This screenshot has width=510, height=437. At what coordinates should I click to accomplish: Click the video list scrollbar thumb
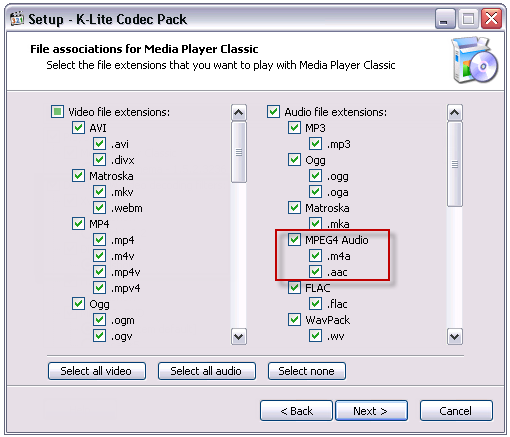pyautogui.click(x=239, y=152)
